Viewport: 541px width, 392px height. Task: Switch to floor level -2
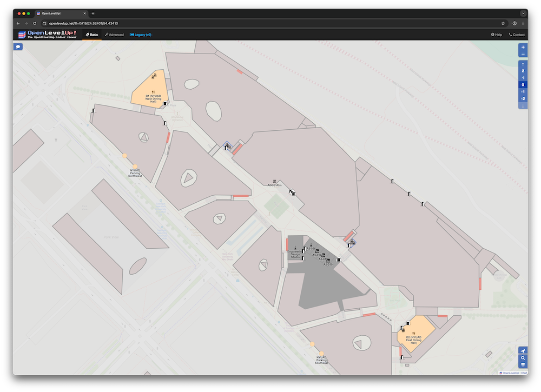pyautogui.click(x=523, y=99)
